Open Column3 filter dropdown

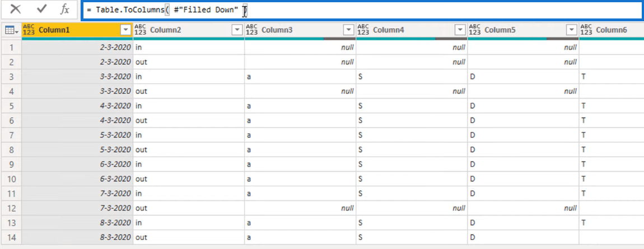(x=349, y=30)
